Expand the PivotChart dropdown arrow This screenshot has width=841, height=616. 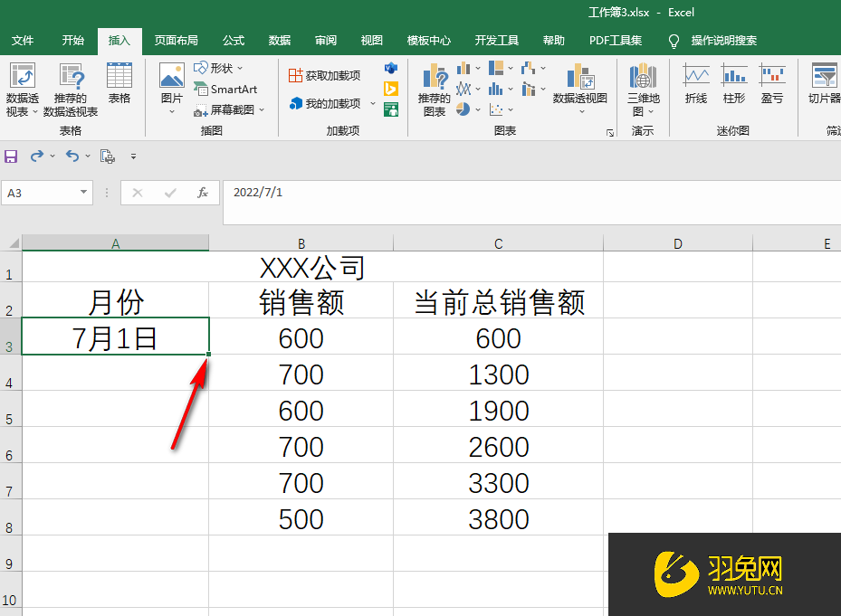coord(582,112)
